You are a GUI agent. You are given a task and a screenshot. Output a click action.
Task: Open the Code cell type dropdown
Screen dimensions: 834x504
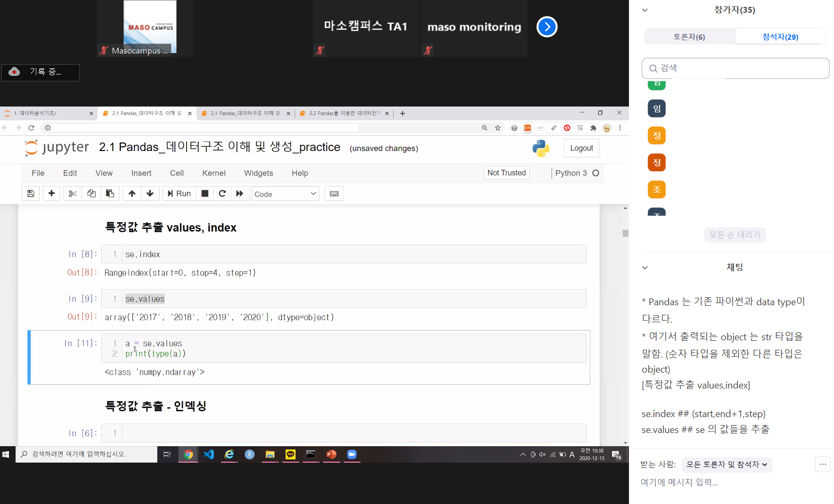285,194
